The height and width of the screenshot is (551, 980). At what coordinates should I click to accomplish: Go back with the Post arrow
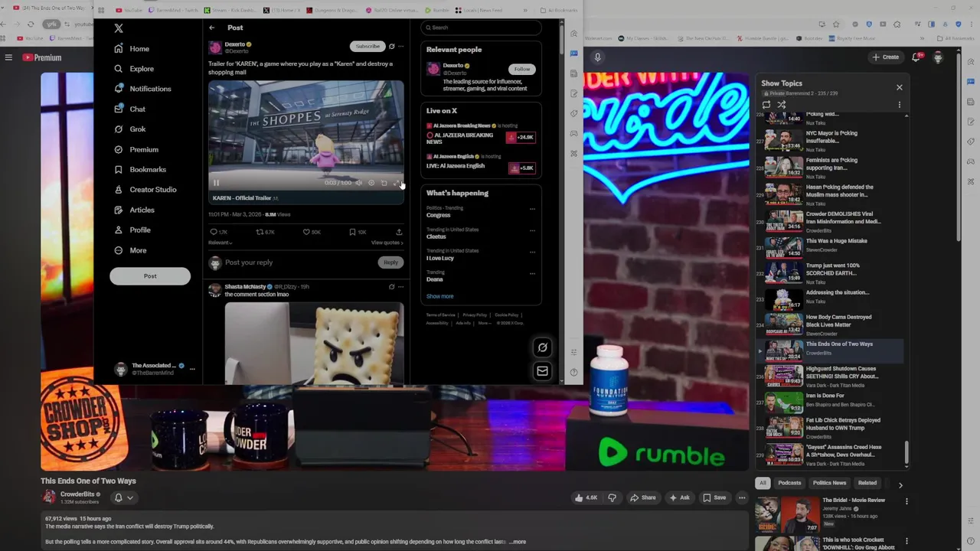[212, 28]
